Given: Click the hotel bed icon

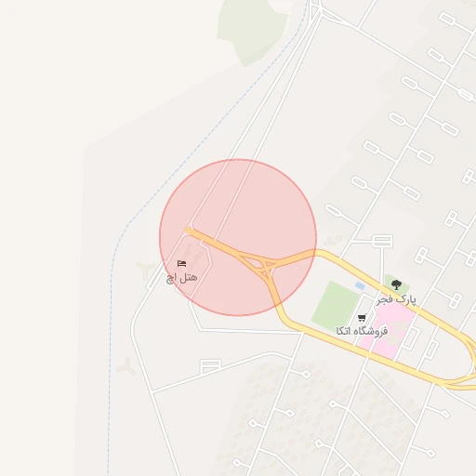Looking at the screenshot, I should pos(181,264).
